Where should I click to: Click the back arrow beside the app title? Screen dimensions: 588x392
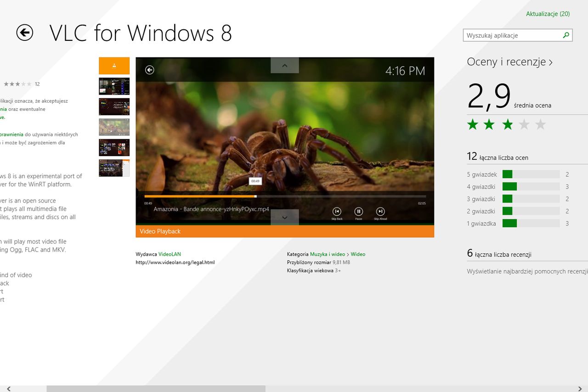[25, 33]
